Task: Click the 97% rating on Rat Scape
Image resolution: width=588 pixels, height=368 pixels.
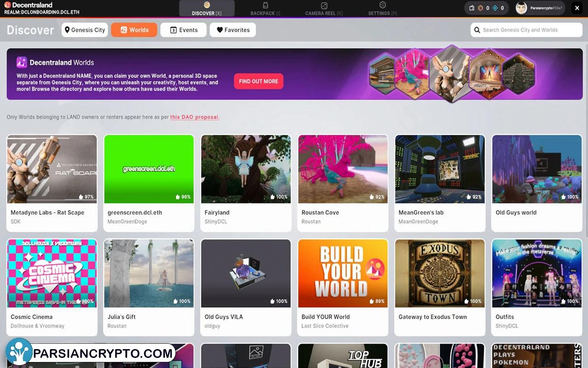Action: point(86,197)
